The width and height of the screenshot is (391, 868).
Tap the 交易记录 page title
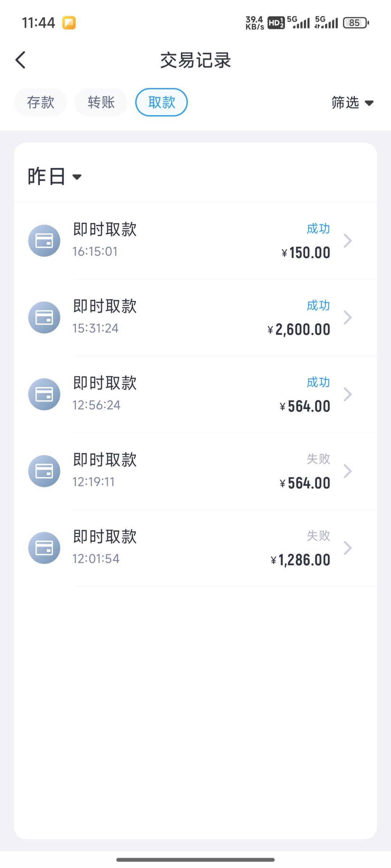coord(195,60)
